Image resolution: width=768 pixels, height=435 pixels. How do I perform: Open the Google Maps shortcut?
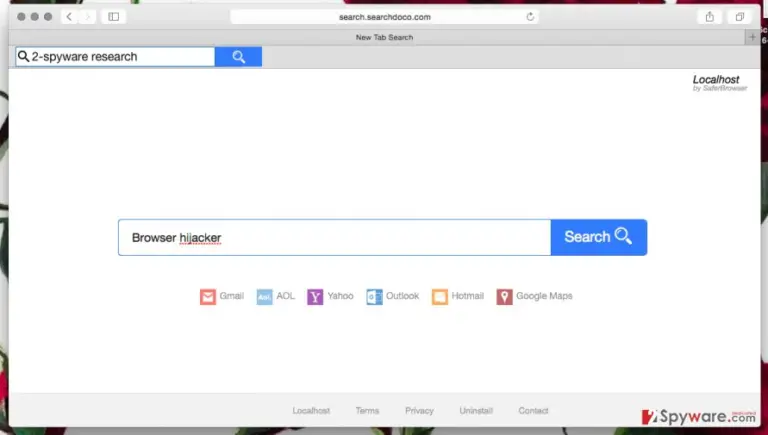pyautogui.click(x=534, y=296)
